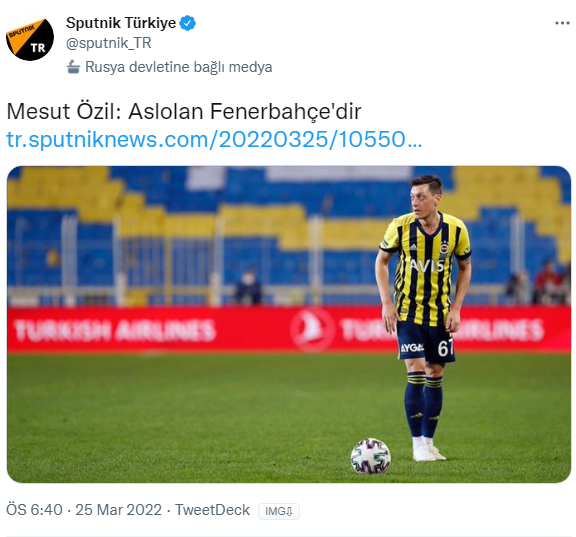Click the number 67 on player's shorts
The height and width of the screenshot is (537, 576).
click(445, 347)
